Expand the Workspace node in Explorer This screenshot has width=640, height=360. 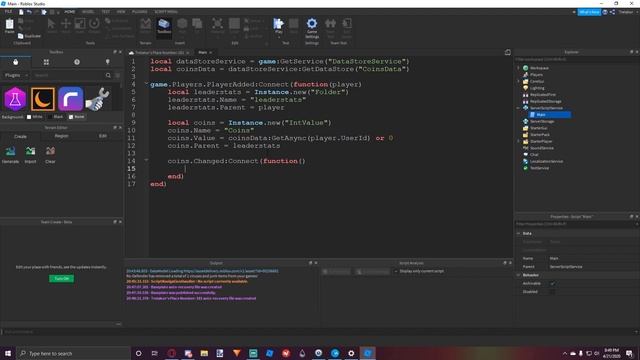click(x=519, y=68)
